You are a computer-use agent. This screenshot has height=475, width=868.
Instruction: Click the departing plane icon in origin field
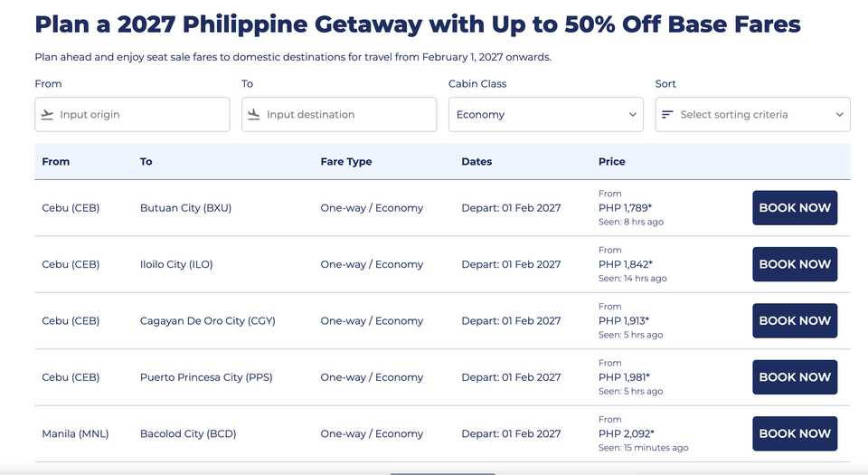click(47, 115)
